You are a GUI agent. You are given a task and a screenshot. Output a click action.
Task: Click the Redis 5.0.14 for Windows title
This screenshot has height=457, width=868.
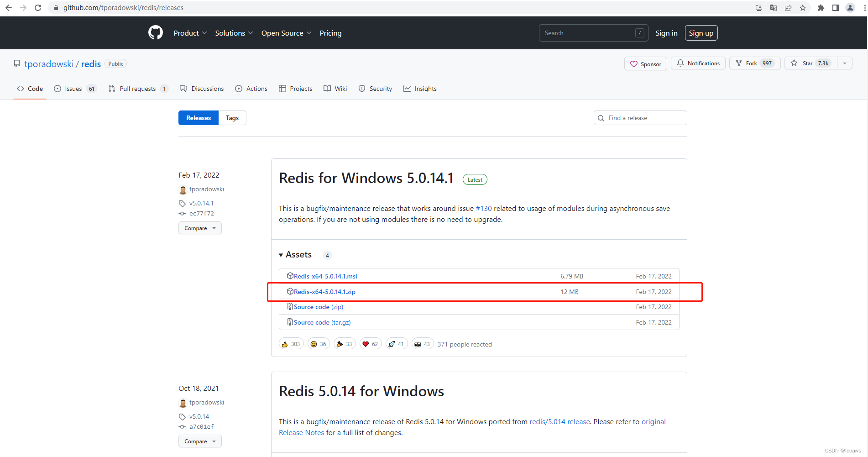[x=361, y=391]
